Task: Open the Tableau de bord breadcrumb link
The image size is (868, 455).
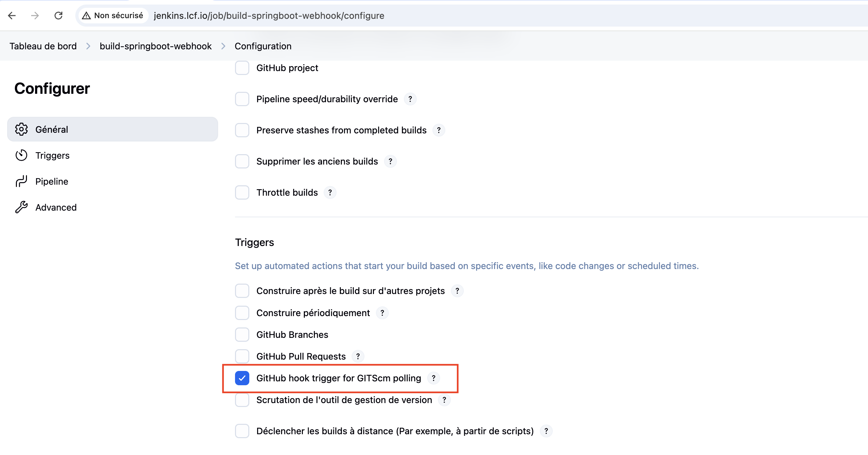Action: tap(43, 46)
